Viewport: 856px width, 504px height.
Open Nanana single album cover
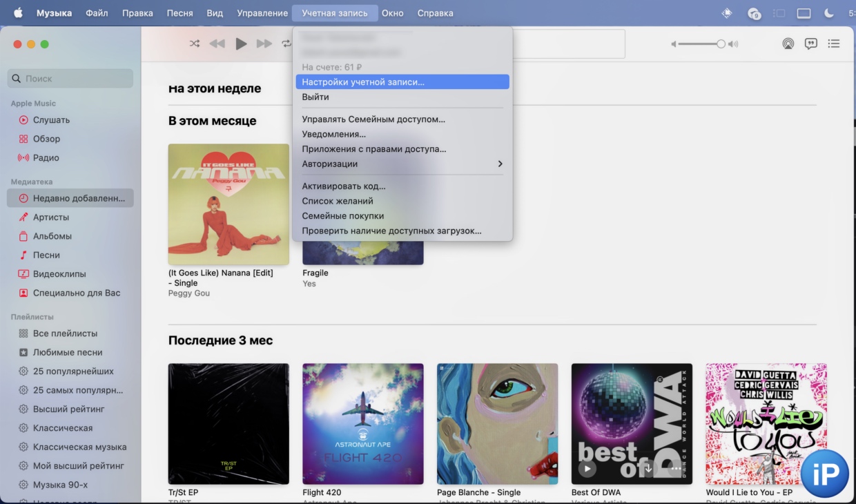pyautogui.click(x=228, y=204)
